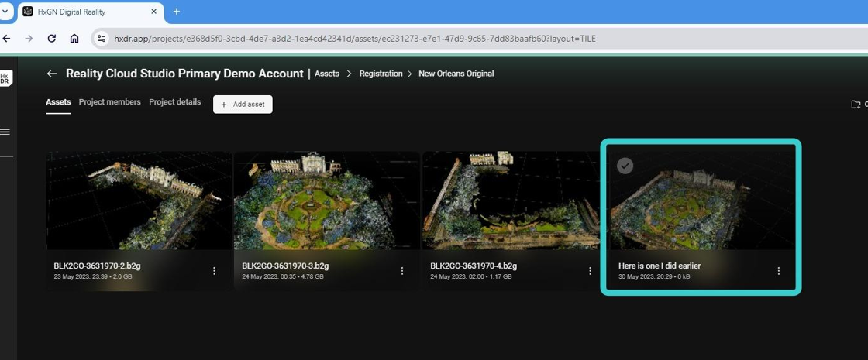Click '23 May 2023, 23:39 • 2.6 GB' text
Image resolution: width=868 pixels, height=360 pixels.
[x=93, y=276]
